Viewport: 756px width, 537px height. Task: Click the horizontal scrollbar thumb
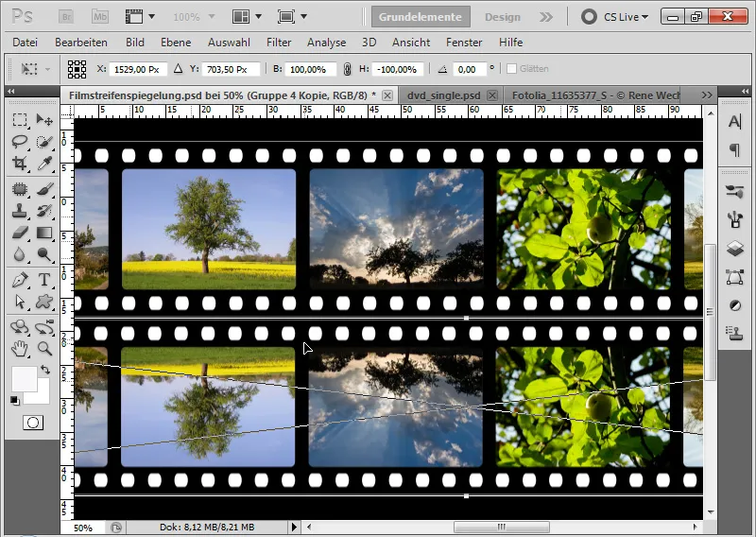(502, 527)
